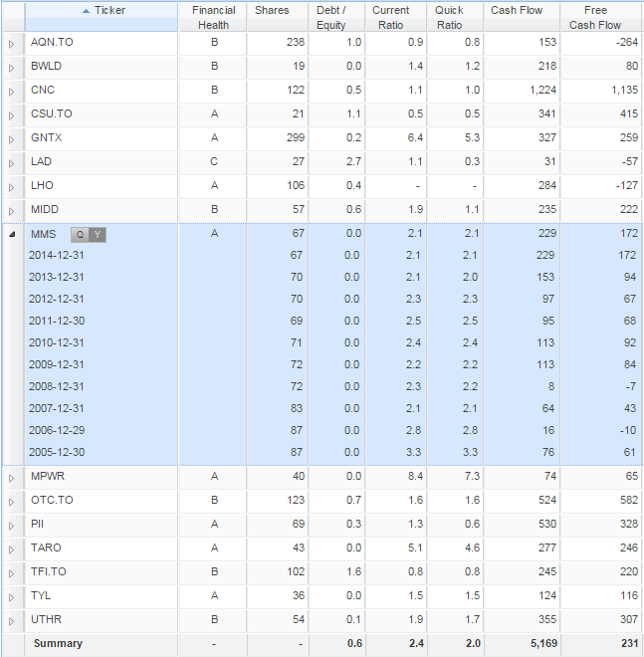Sort by Current Ratio column header

[395, 17]
